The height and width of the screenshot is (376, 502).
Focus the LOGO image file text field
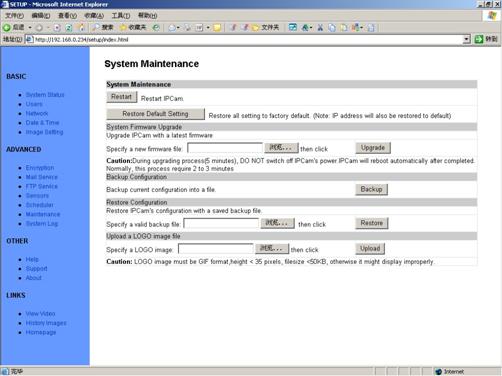(216, 249)
